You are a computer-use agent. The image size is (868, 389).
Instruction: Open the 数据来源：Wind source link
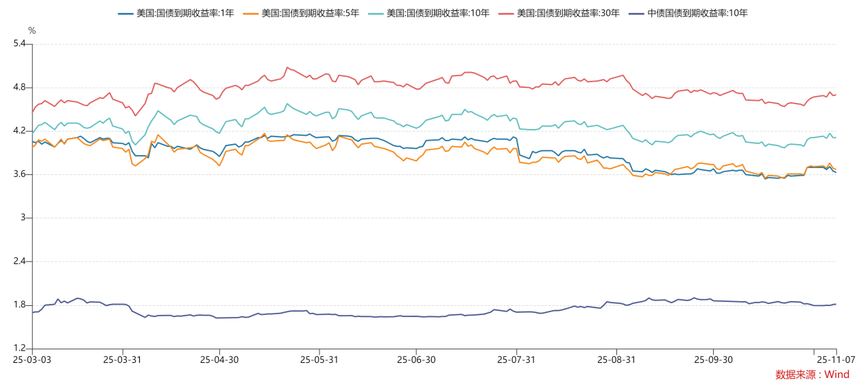pos(812,375)
